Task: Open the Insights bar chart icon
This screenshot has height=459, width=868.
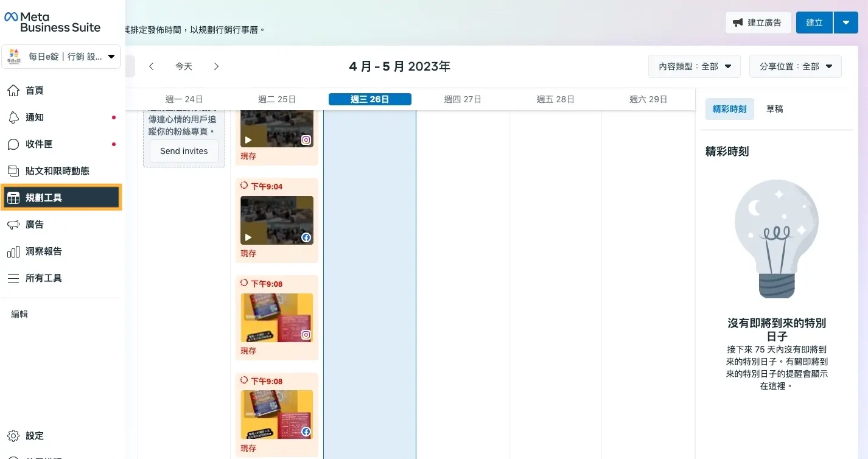Action: coord(13,251)
